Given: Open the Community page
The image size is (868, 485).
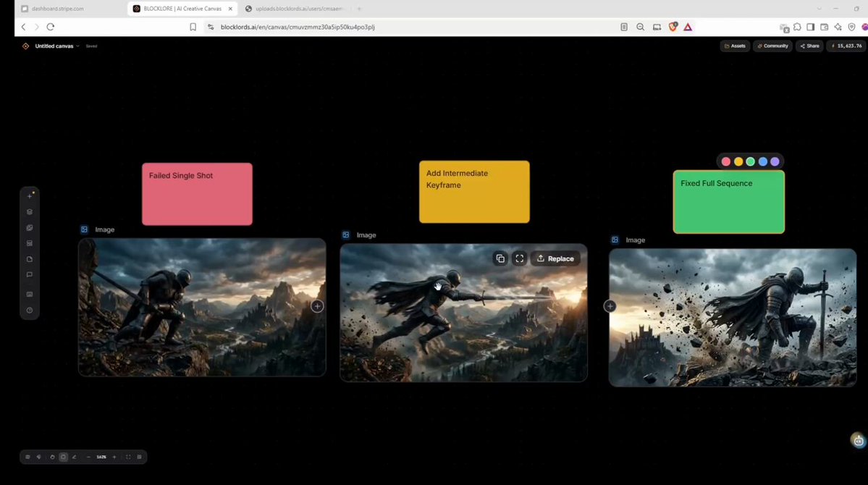Looking at the screenshot, I should click(x=772, y=46).
